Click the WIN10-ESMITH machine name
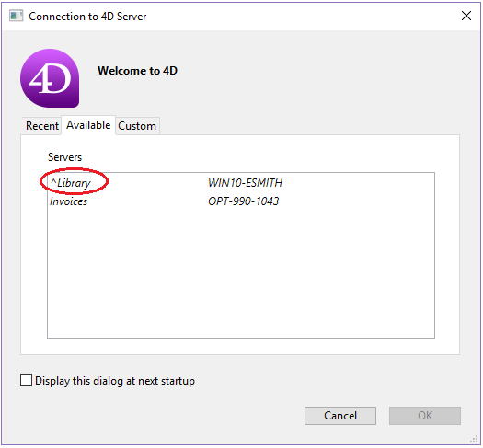The image size is (483, 448). pos(246,183)
